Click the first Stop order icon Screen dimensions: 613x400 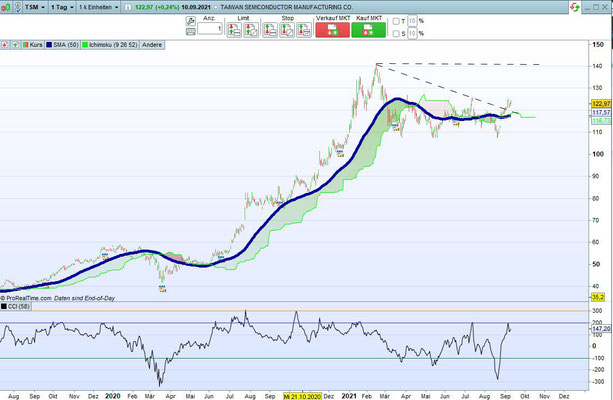pos(270,30)
